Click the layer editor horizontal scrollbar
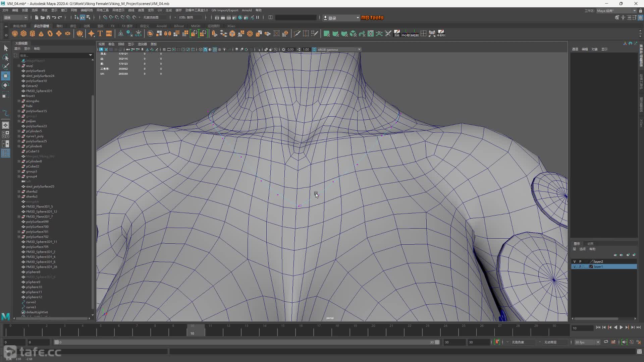644x362 pixels. 597,318
